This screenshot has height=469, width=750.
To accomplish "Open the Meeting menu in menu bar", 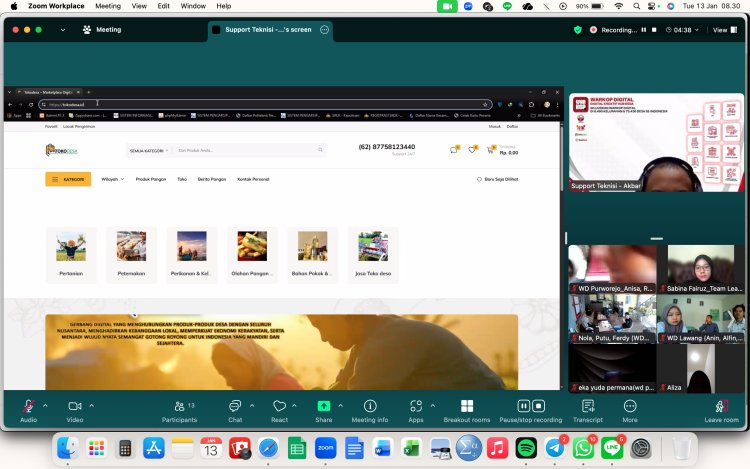I will [x=108, y=6].
